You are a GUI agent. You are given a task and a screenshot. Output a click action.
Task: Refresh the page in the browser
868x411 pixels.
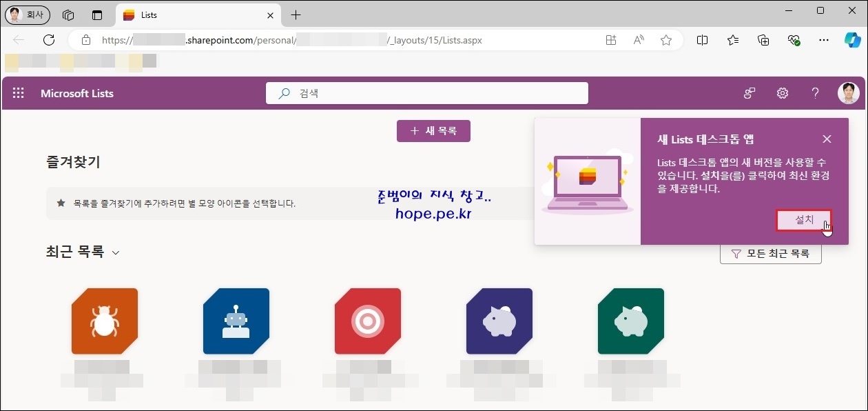[x=49, y=40]
